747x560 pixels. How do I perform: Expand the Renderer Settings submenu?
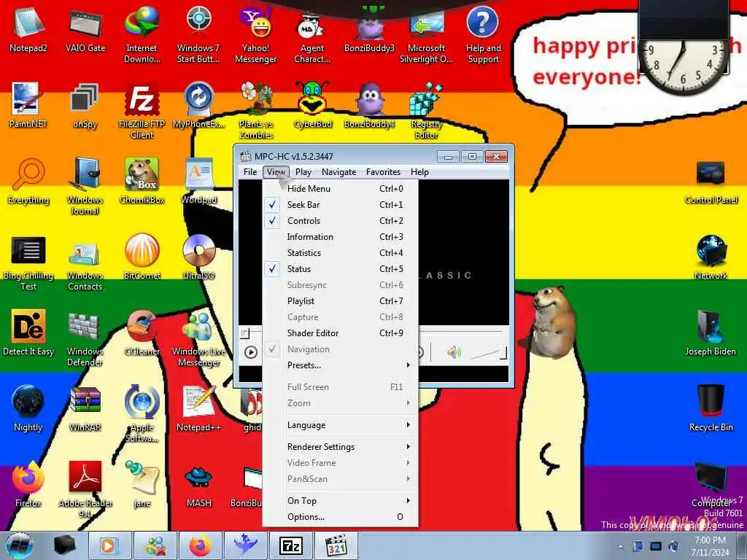pos(340,447)
